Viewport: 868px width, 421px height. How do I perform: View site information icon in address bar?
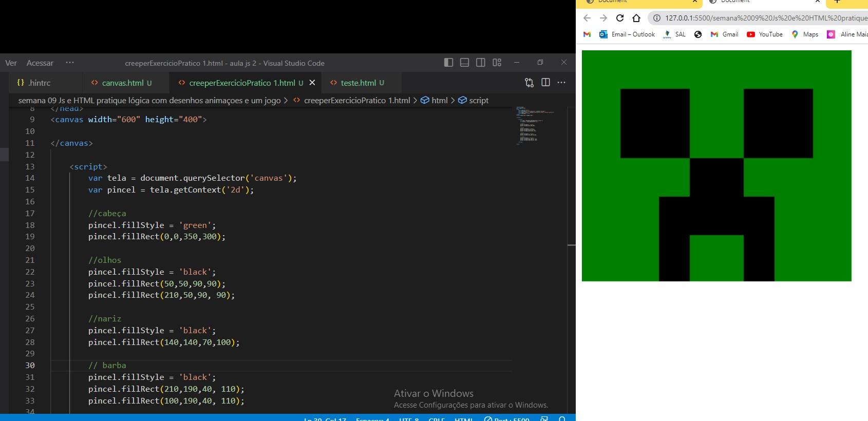click(656, 18)
